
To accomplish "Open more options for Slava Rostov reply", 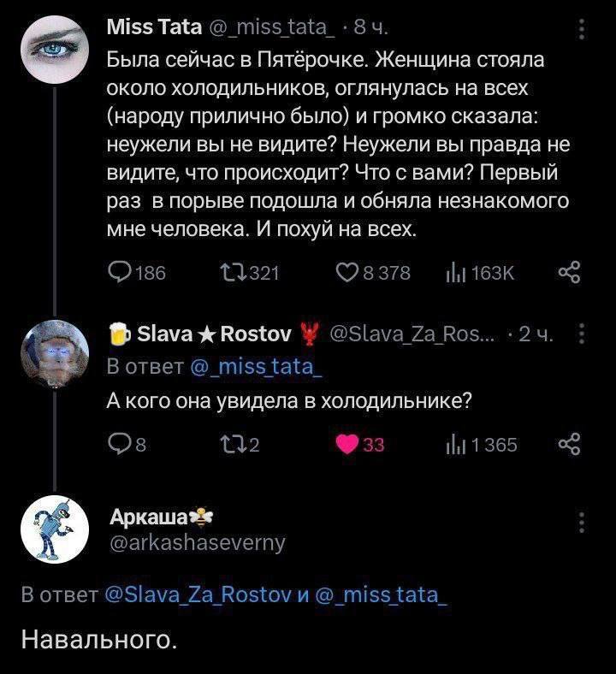I will tap(583, 333).
